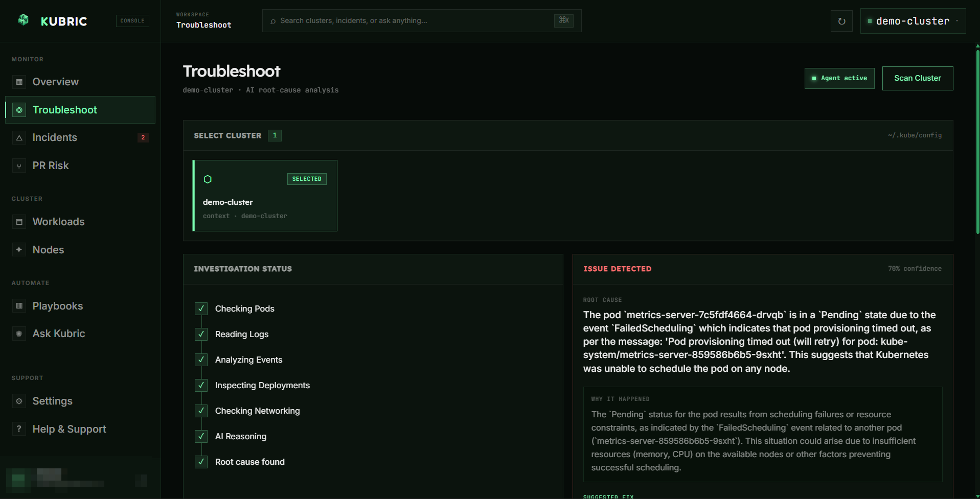Open Playbooks page
980x499 pixels.
80,306
